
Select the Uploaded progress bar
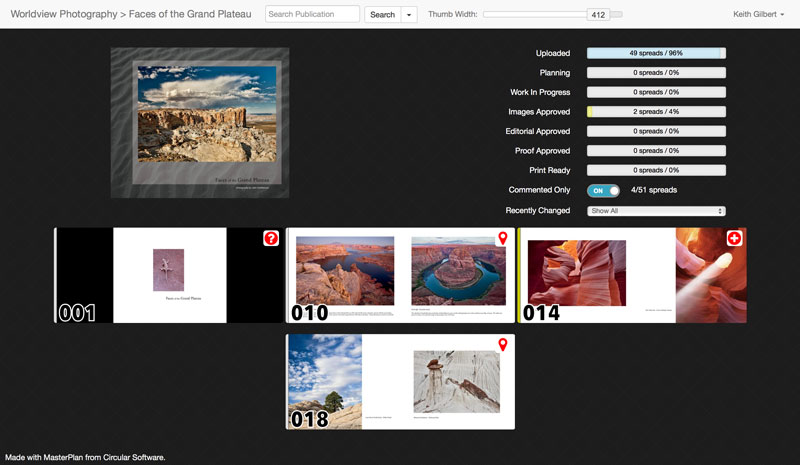click(656, 53)
